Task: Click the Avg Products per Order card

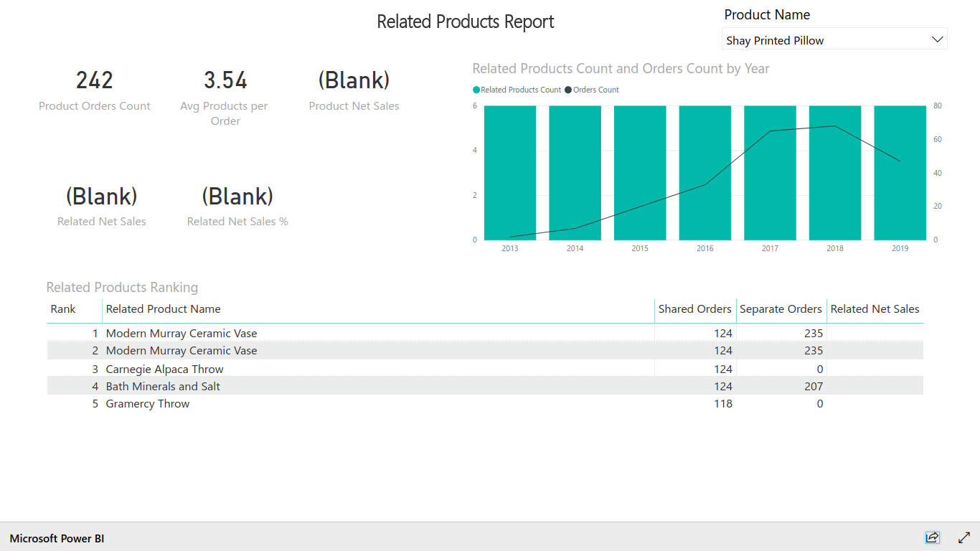Action: [225, 93]
